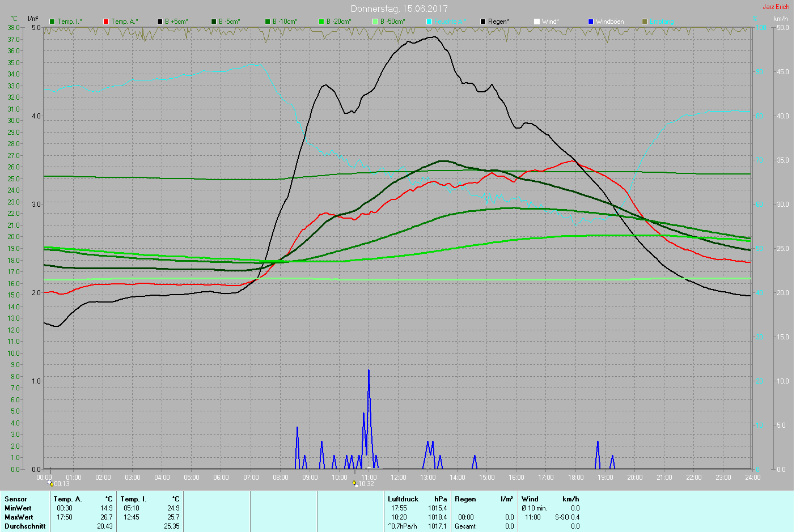Click the red Temp. A. legend square
Image resolution: width=796 pixels, height=532 pixels.
[x=106, y=22]
